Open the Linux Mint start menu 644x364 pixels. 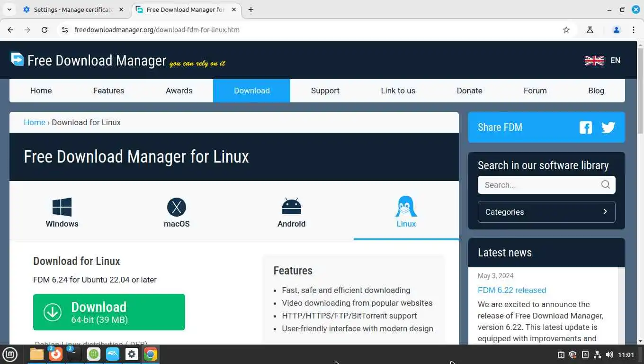pos(10,354)
